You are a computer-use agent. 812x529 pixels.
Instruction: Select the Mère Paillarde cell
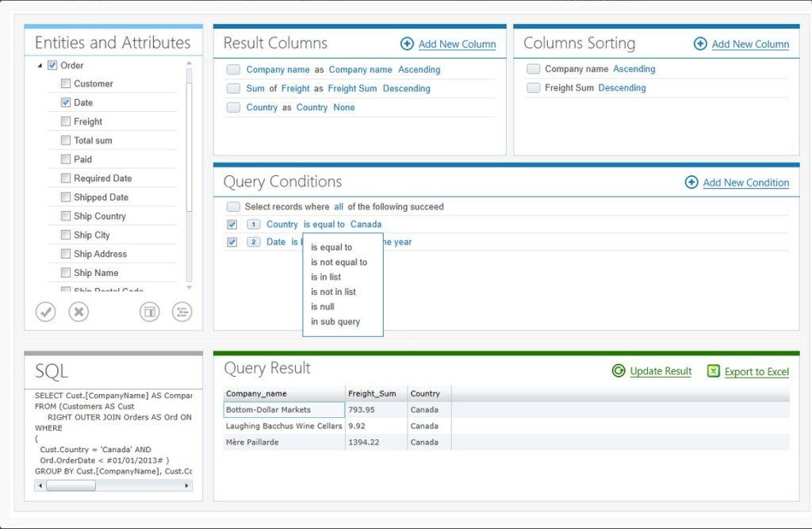(285, 442)
